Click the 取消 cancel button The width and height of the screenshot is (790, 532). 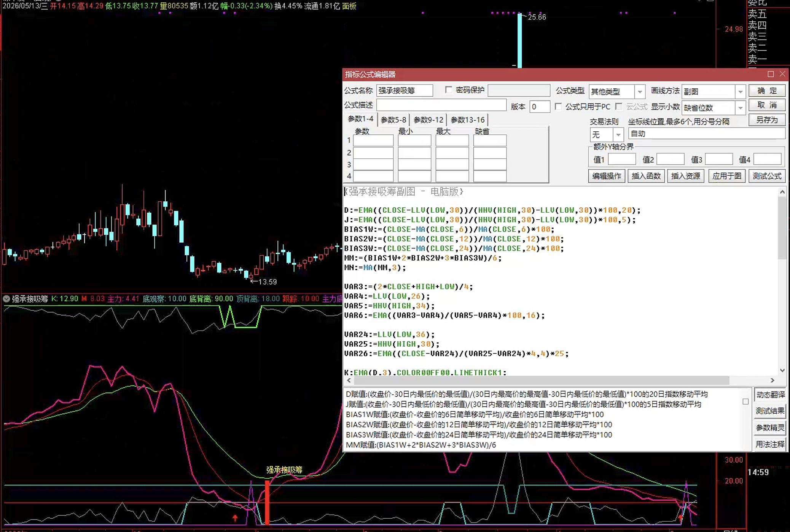click(x=767, y=105)
